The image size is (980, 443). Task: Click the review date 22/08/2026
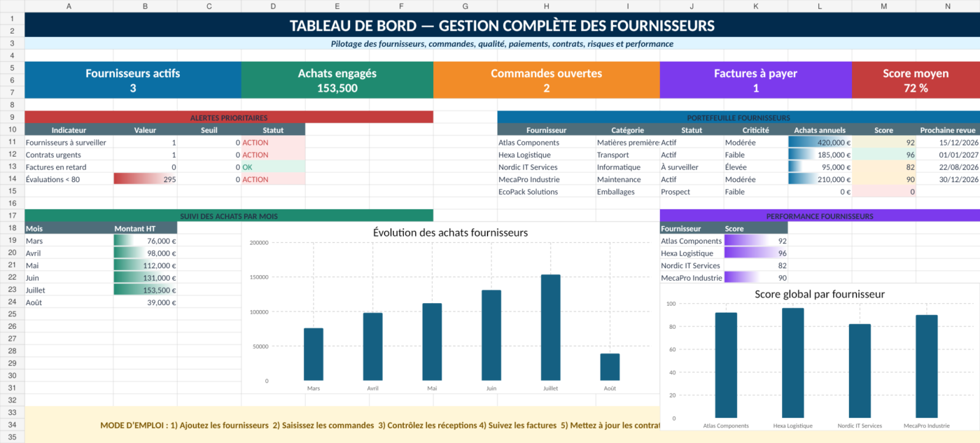(x=948, y=167)
